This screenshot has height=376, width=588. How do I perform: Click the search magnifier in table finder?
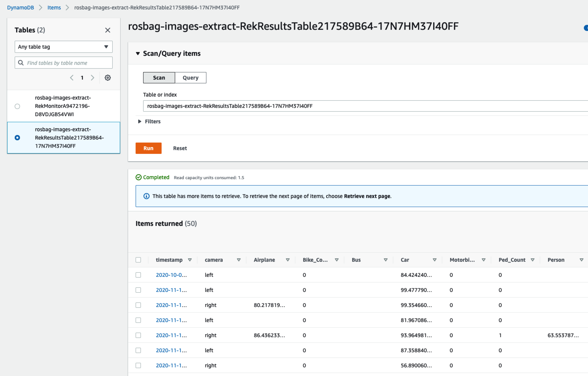pos(21,63)
